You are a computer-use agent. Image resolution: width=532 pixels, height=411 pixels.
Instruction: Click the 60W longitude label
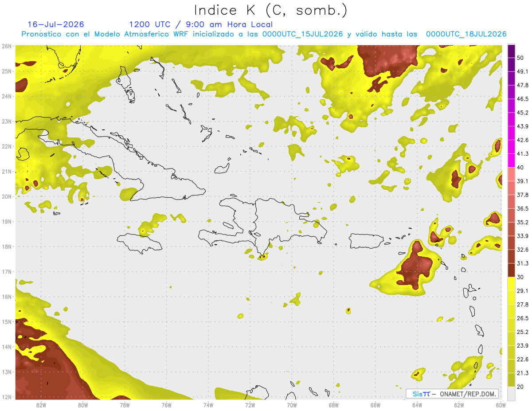click(x=501, y=405)
